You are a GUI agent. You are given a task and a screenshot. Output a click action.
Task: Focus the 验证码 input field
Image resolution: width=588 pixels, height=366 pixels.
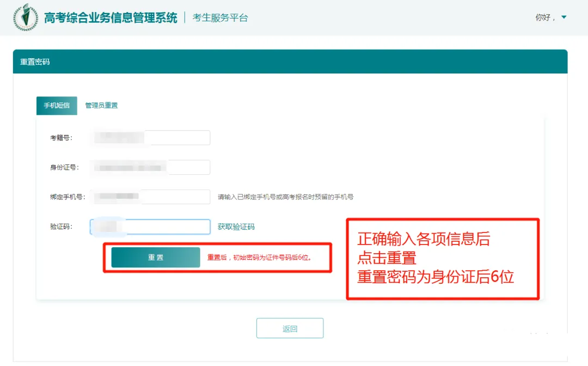pyautogui.click(x=150, y=227)
